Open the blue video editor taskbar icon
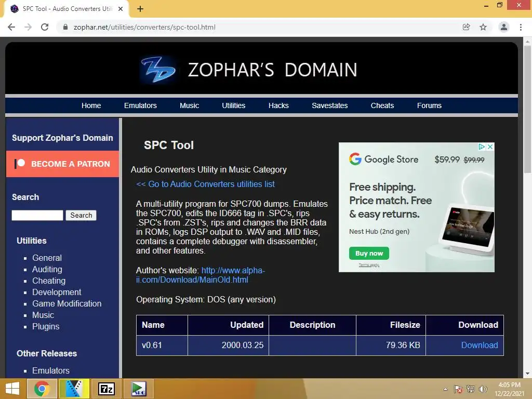Screen dimensions: 532x399 pyautogui.click(x=74, y=389)
